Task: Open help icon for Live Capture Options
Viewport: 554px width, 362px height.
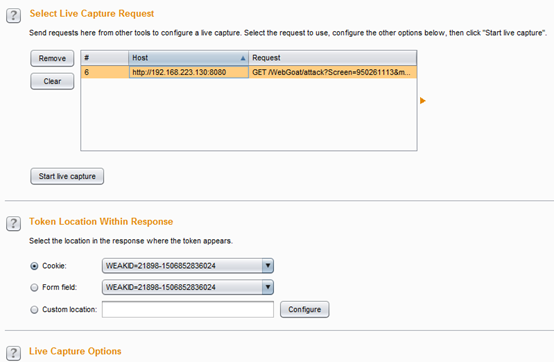Action: click(x=13, y=353)
